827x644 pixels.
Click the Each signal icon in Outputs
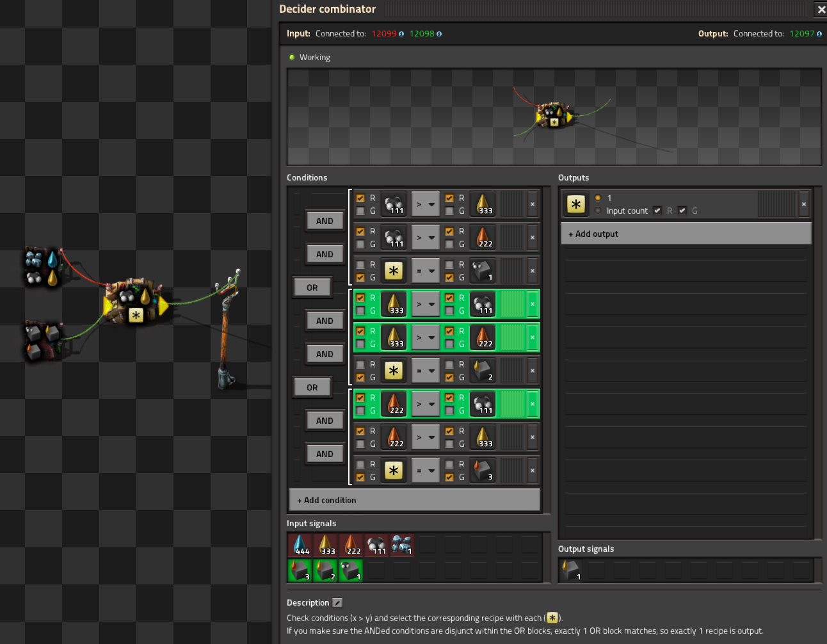pos(576,204)
